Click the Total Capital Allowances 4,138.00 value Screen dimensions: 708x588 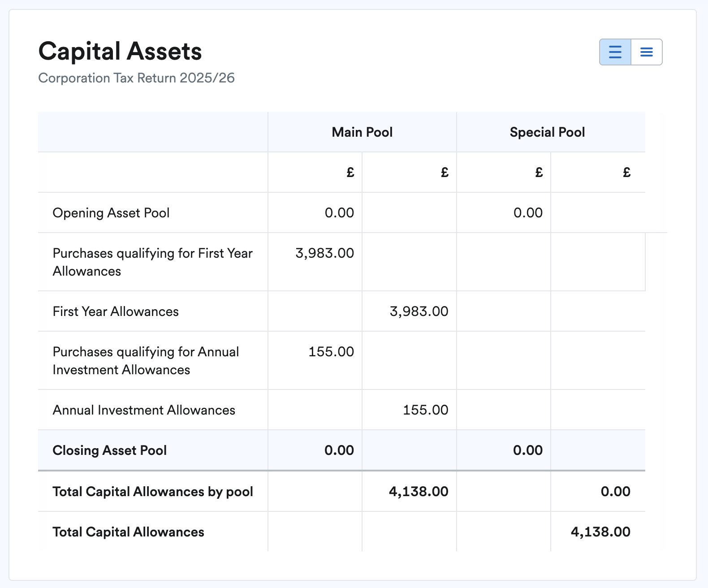pyautogui.click(x=600, y=532)
